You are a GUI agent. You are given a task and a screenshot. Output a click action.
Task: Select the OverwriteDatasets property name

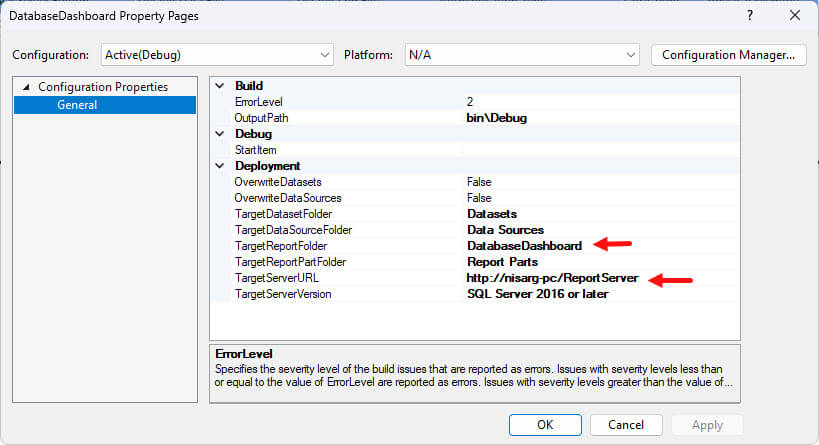[x=278, y=182]
